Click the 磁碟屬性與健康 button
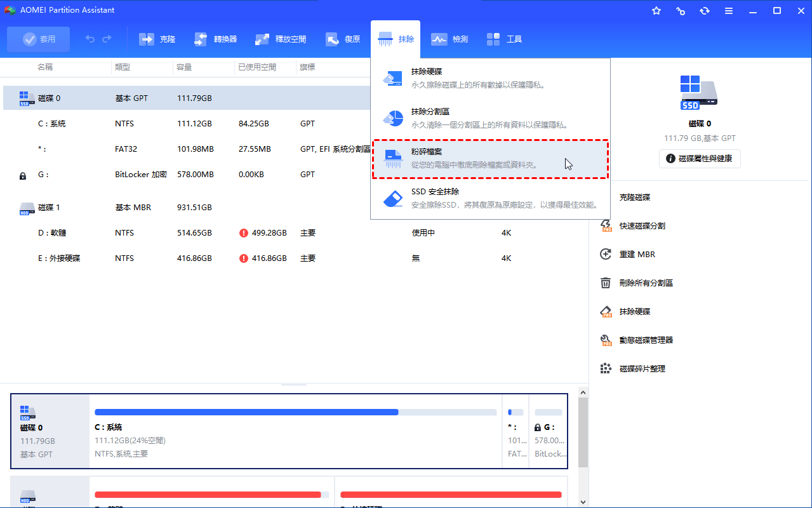812x508 pixels. pos(700,159)
